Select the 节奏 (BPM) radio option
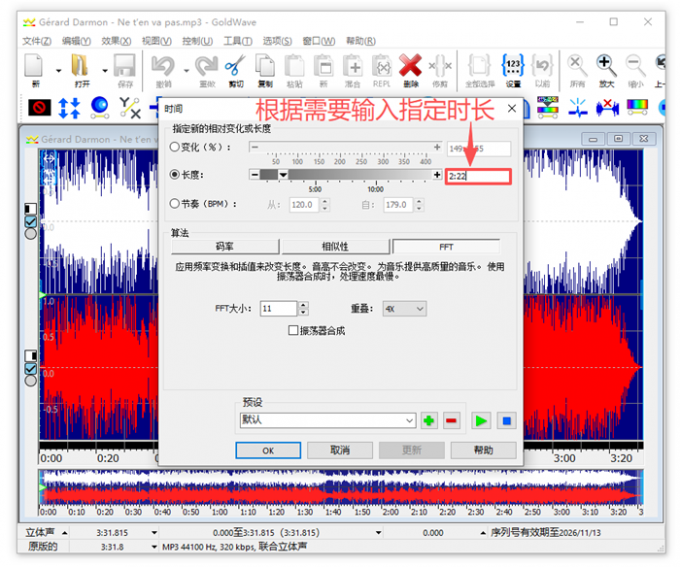Image resolution: width=680 pixels, height=567 pixels. point(174,203)
